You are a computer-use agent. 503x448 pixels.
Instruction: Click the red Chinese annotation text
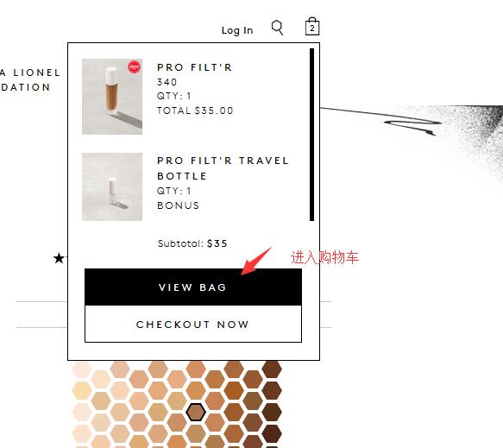324,257
